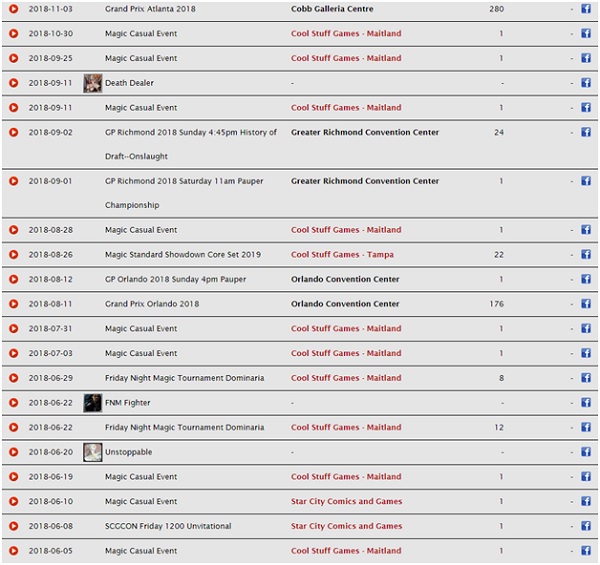Click the play icon for the 2018-09-01 Pauper Championship
The width and height of the screenshot is (600, 565).
pos(13,181)
